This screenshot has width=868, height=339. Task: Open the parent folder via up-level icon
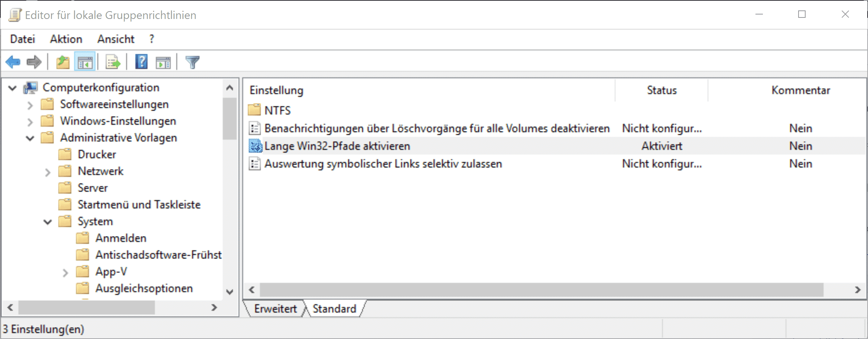click(x=62, y=62)
